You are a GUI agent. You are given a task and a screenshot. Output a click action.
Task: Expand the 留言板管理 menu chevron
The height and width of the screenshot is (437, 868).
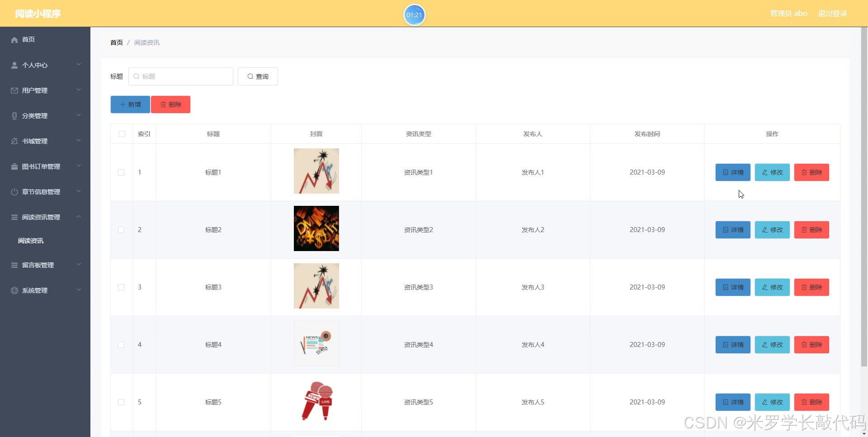79,265
